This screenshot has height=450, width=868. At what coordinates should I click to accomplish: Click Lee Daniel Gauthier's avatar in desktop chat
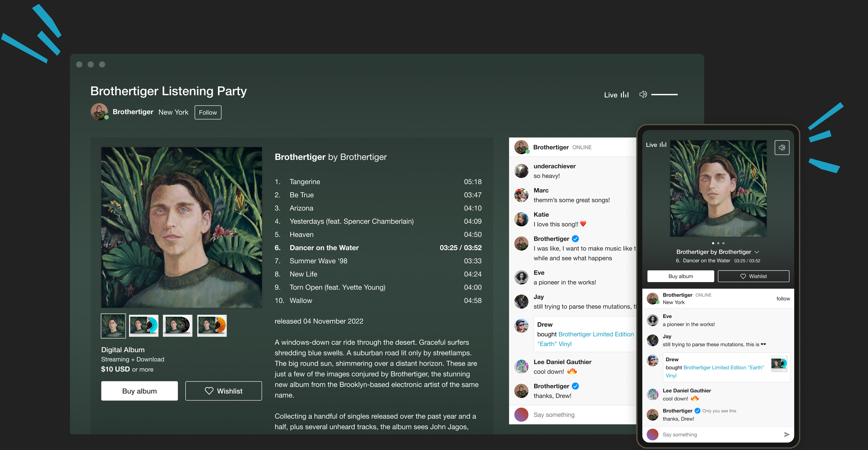[521, 367]
